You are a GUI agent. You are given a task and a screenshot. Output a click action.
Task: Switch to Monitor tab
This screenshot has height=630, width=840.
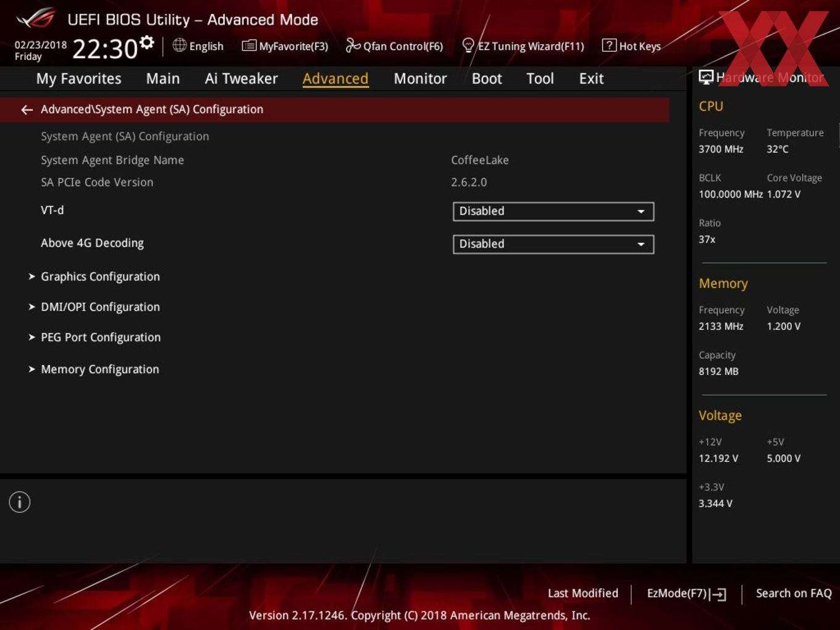420,78
